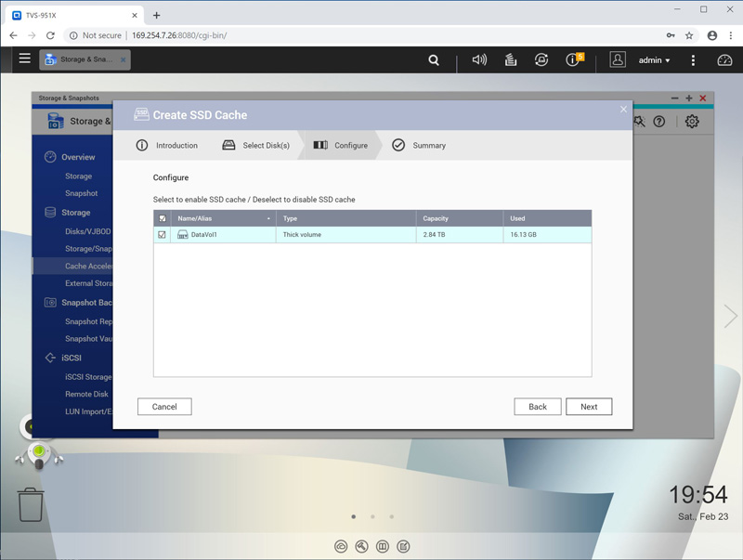Go to the Introduction wizard step
The width and height of the screenshot is (743, 560).
tap(167, 146)
